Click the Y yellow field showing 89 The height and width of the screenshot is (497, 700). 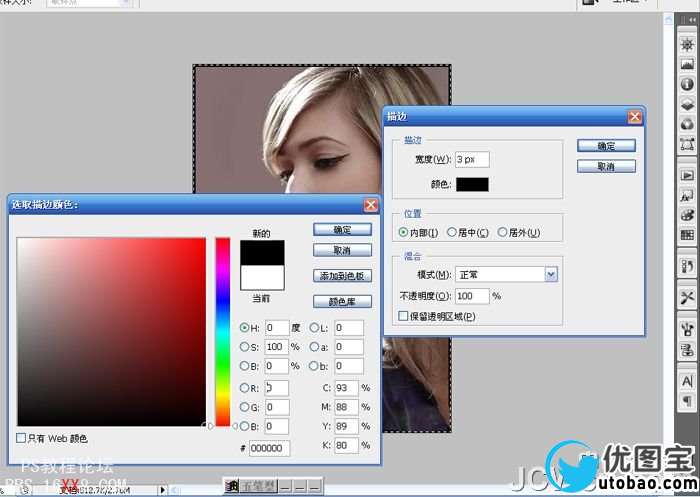(x=346, y=426)
